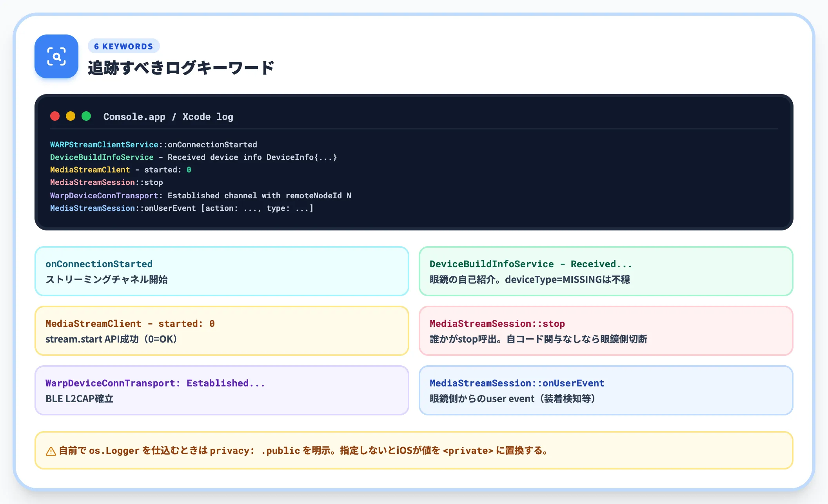Click the text 眼鏡側からのuser event（装着検知等）
This screenshot has height=504, width=828.
click(513, 399)
